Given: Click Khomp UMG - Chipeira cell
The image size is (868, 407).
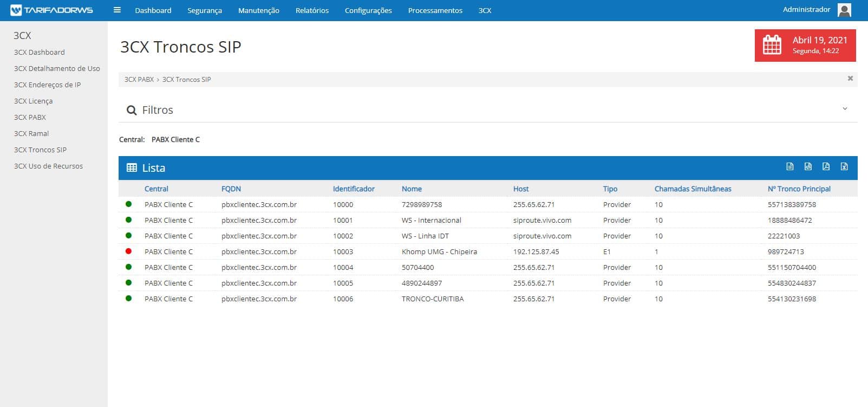Looking at the screenshot, I should (x=439, y=251).
